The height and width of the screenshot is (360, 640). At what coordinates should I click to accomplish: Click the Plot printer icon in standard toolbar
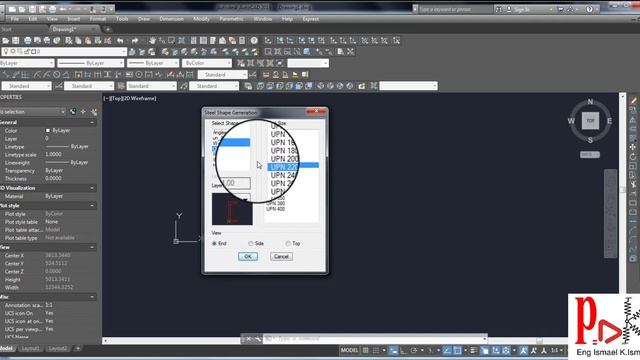pos(27,40)
